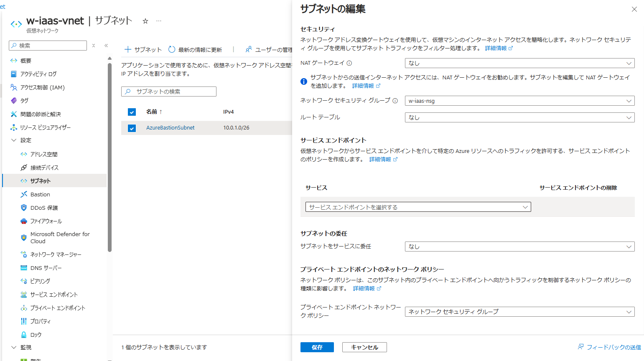Viewport: 644px width, 361px height.
Task: Collapse the sidebar with double chevron
Action: point(106,46)
